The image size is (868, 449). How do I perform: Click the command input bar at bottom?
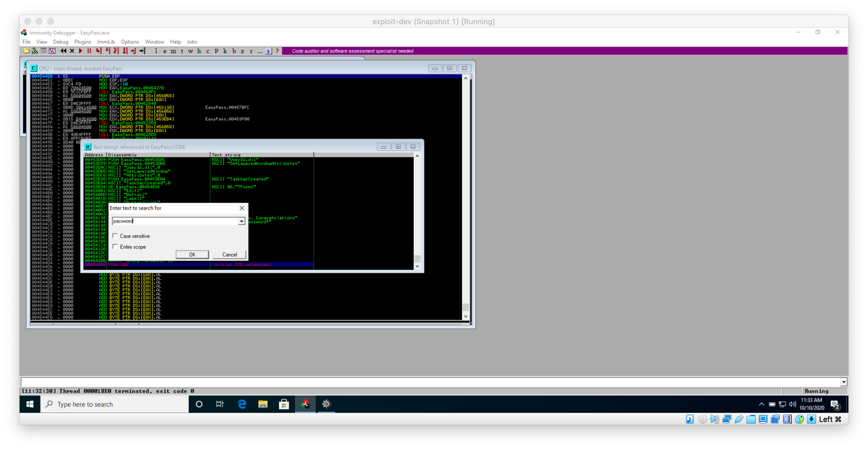coord(430,382)
